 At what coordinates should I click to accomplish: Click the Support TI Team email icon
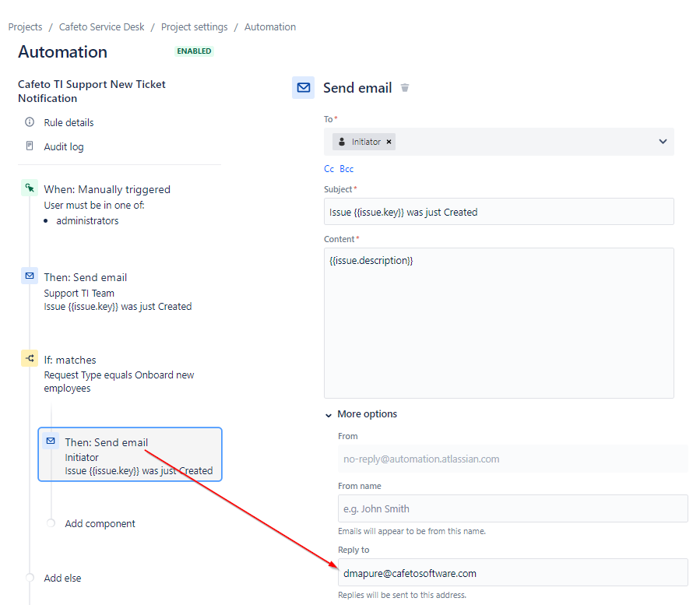[x=30, y=276]
